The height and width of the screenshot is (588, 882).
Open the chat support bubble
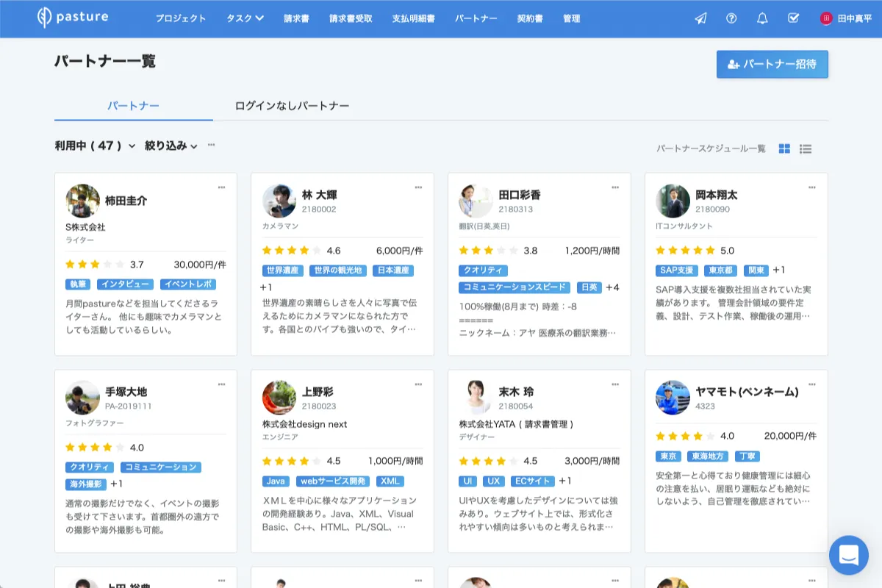[x=848, y=555]
